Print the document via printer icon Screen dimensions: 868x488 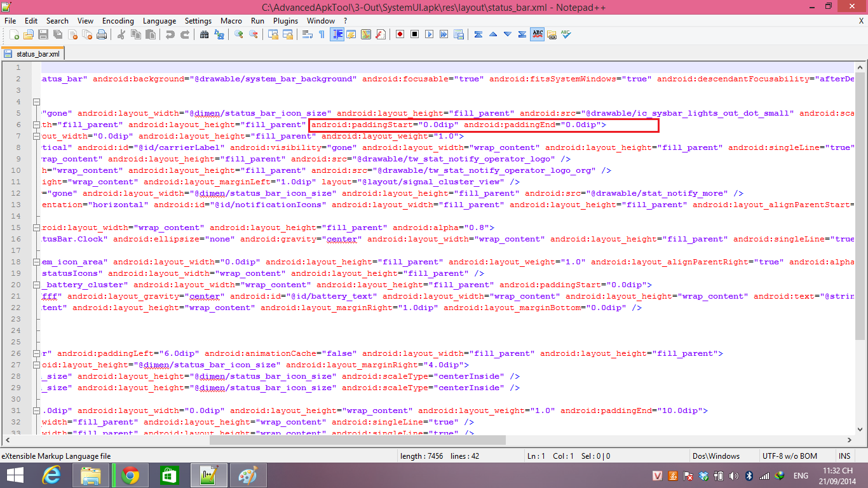[x=102, y=34]
